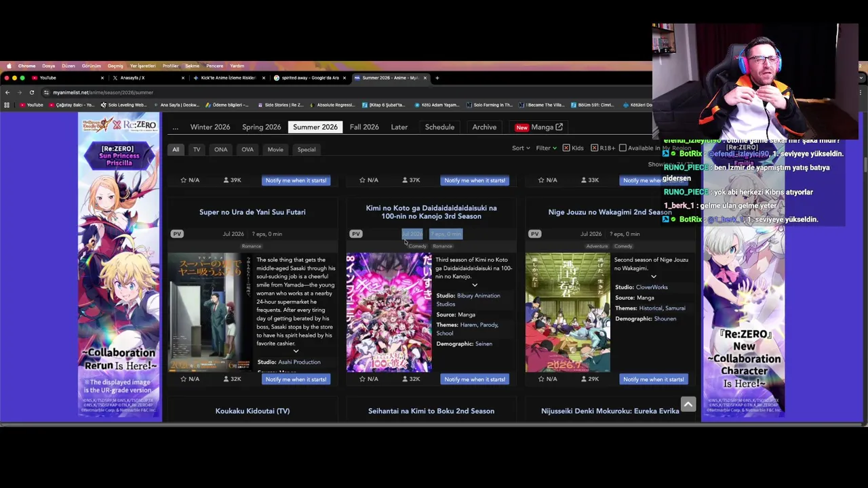Open the Side Stories Re Z bookmark
This screenshot has width=868, height=488.
click(x=280, y=105)
